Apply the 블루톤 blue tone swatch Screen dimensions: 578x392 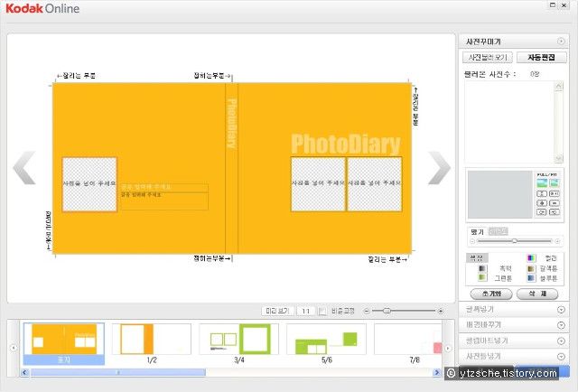pos(531,278)
